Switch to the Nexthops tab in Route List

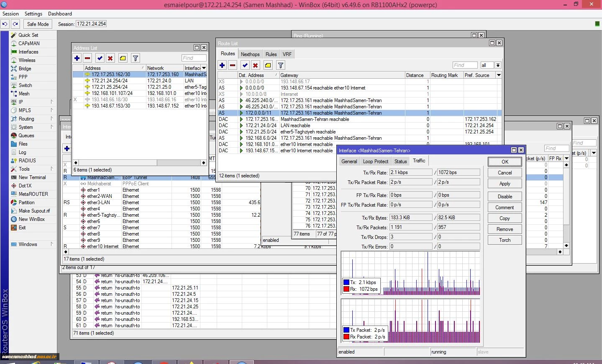pyautogui.click(x=250, y=54)
